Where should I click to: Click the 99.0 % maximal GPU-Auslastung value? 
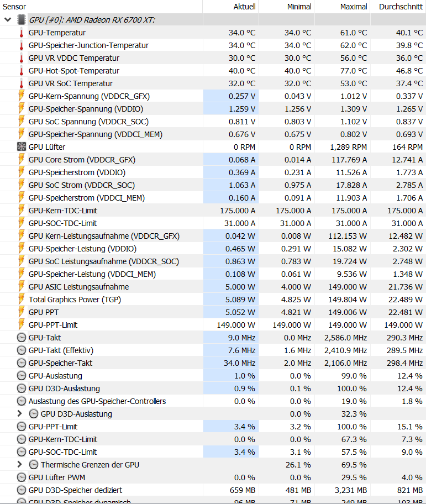click(x=354, y=376)
